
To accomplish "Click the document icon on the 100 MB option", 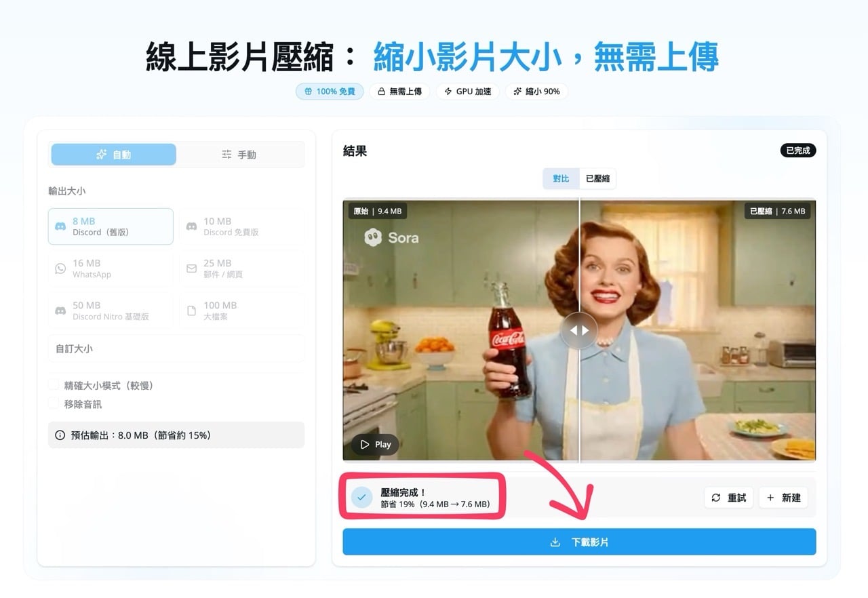I will point(193,311).
